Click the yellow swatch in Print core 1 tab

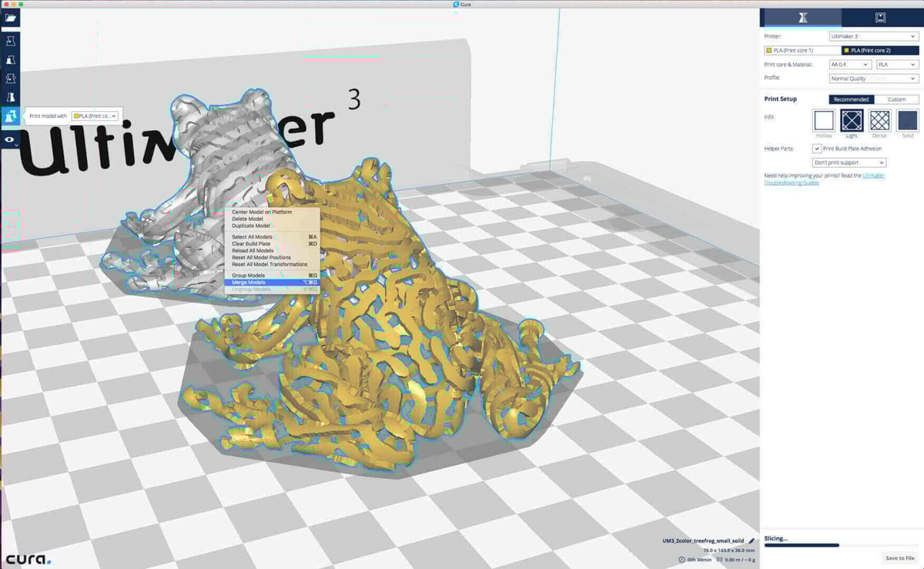(x=768, y=50)
